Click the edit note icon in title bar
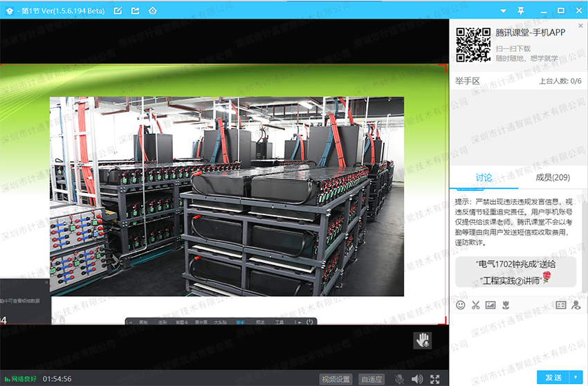588x386 pixels. pyautogui.click(x=118, y=10)
